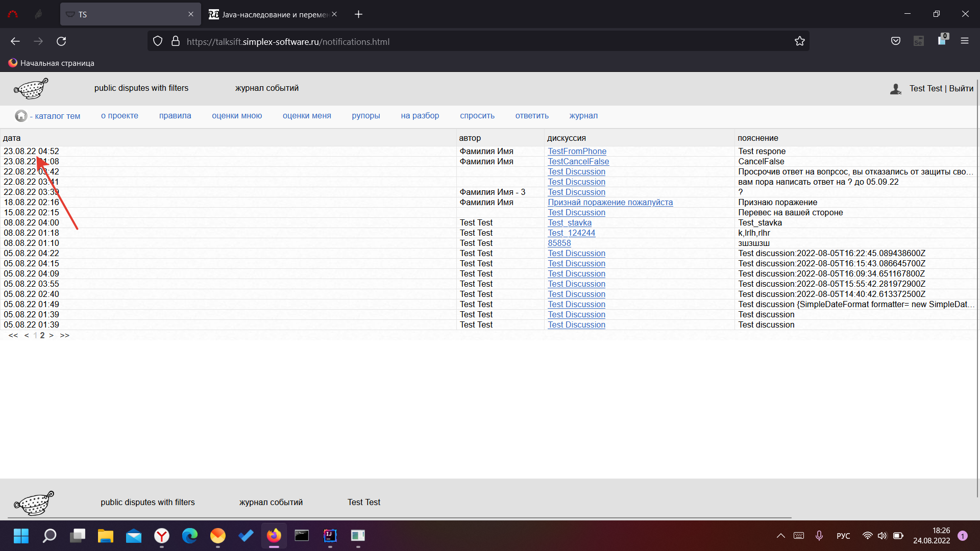Open the extension icon with badge 0
This screenshot has width=980, height=551.
942,40
